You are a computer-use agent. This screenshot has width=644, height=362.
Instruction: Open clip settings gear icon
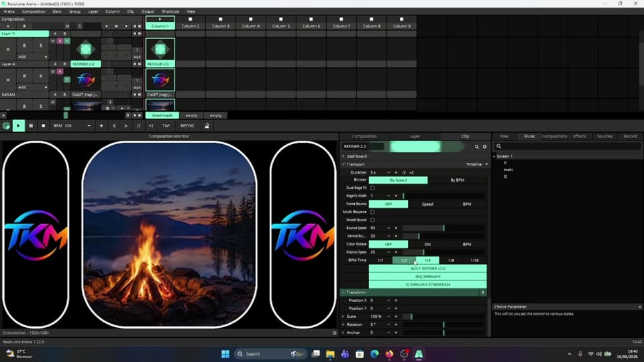pos(484,147)
